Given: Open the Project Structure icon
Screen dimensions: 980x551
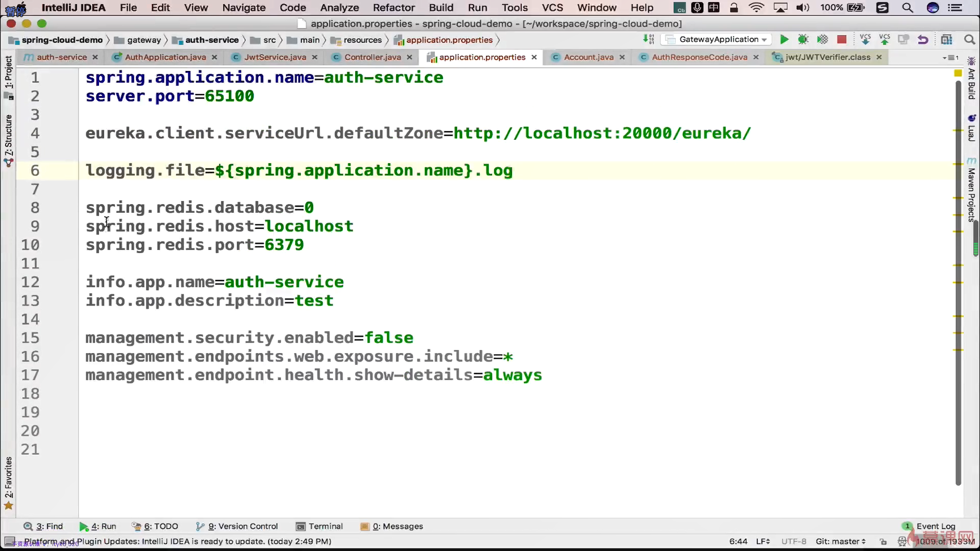Looking at the screenshot, I should pos(947,40).
